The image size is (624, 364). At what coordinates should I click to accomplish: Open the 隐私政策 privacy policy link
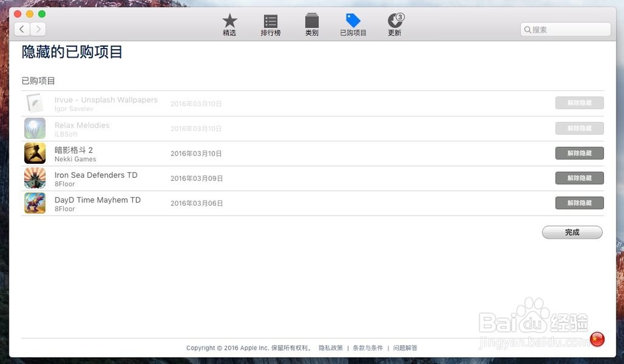click(x=330, y=348)
